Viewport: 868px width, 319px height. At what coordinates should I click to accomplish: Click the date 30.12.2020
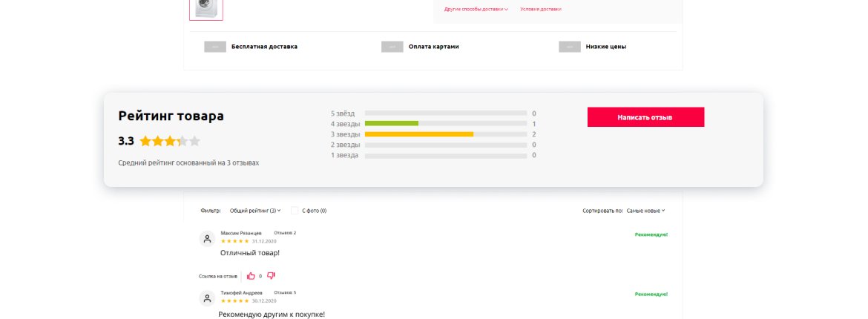coord(264,300)
